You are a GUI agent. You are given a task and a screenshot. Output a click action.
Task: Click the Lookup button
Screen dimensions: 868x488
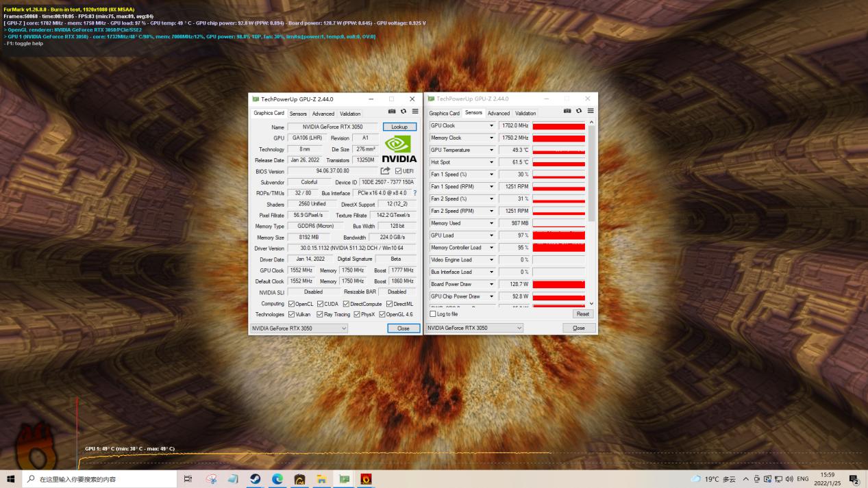(x=399, y=127)
